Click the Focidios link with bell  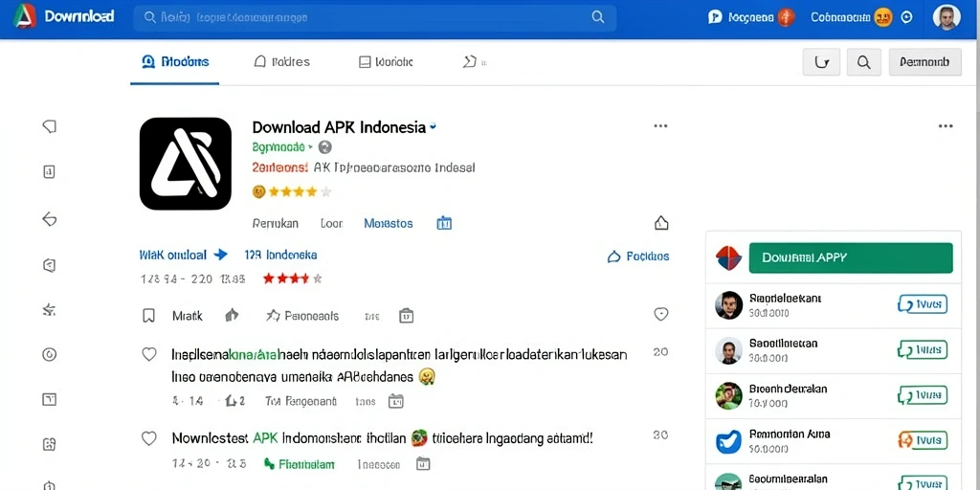[638, 256]
